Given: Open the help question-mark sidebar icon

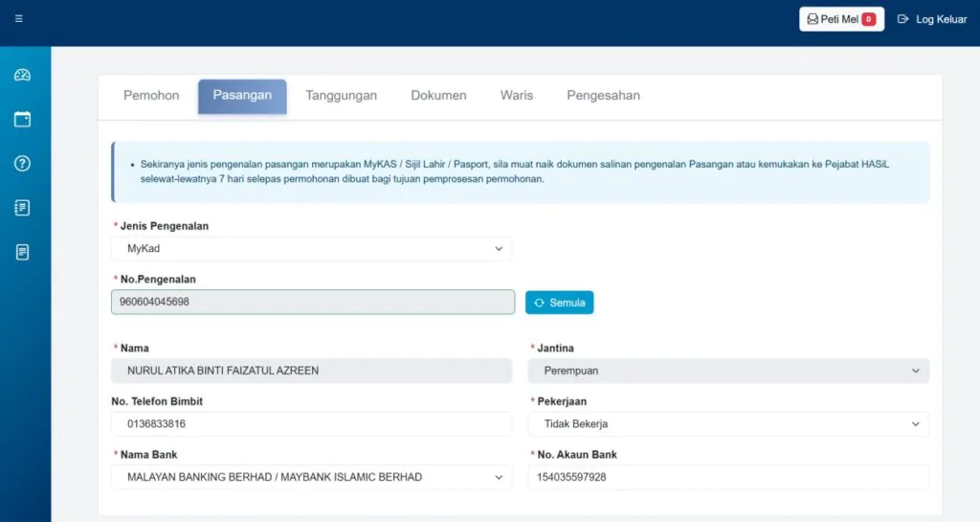Looking at the screenshot, I should tap(23, 163).
